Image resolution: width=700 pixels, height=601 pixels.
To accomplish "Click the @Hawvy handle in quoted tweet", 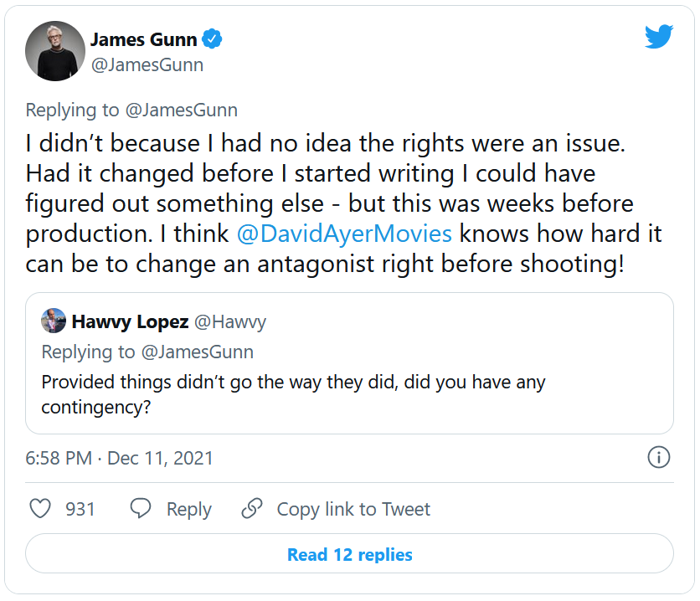I will pyautogui.click(x=229, y=321).
